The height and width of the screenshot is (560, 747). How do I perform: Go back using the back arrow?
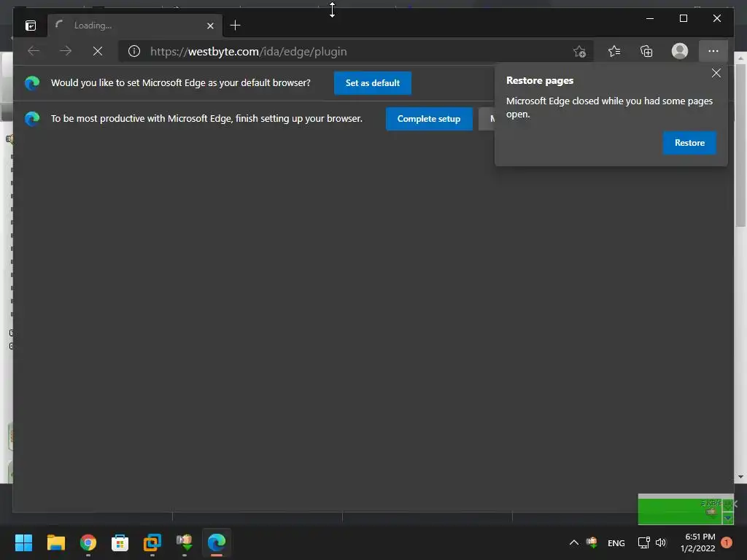coord(34,51)
